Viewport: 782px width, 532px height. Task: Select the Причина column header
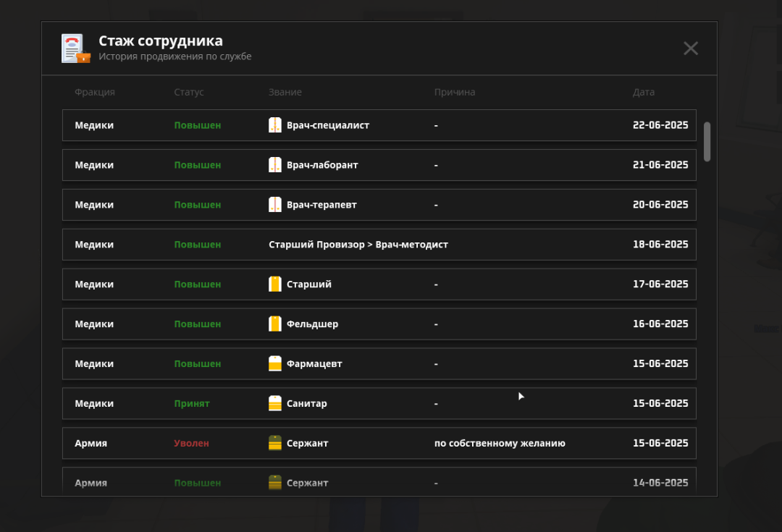pyautogui.click(x=455, y=93)
